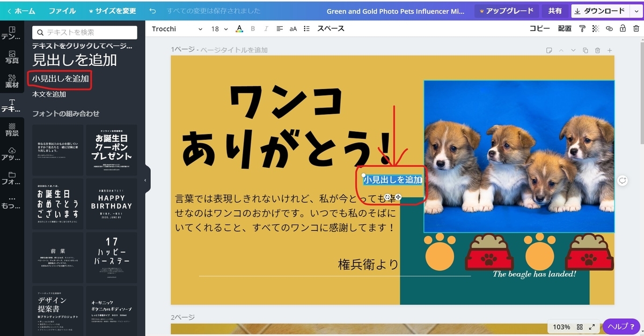Toggle italic formatting on the text
This screenshot has height=336, width=644.
266,28
